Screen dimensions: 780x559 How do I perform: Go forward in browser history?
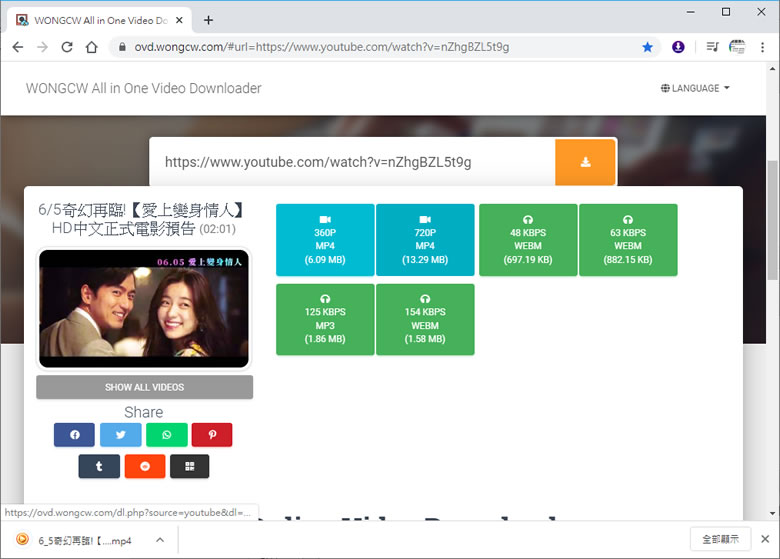point(42,47)
